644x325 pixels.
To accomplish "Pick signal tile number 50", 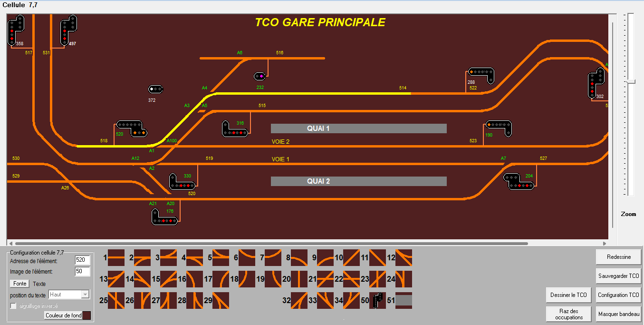I will (377, 300).
